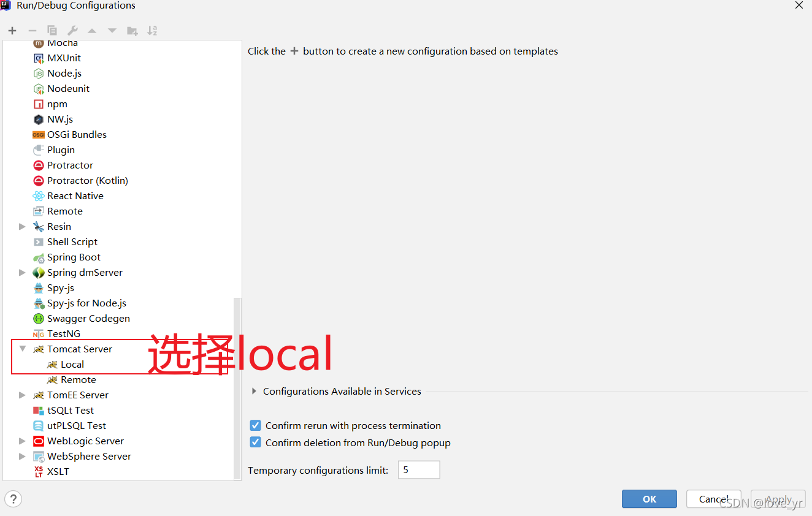Click the MXUnit template icon
812x516 pixels.
point(39,58)
